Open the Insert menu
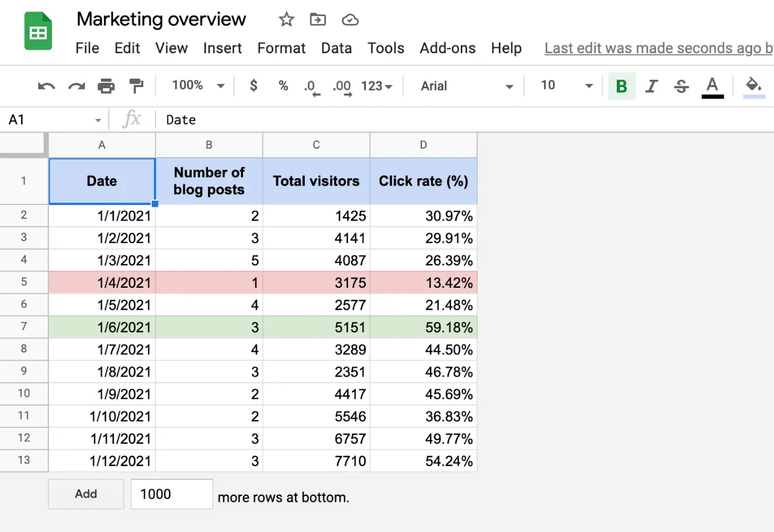774x532 pixels. [223, 48]
